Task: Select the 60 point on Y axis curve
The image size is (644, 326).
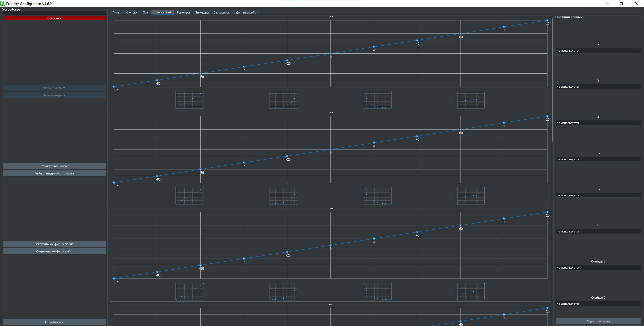Action: click(461, 130)
